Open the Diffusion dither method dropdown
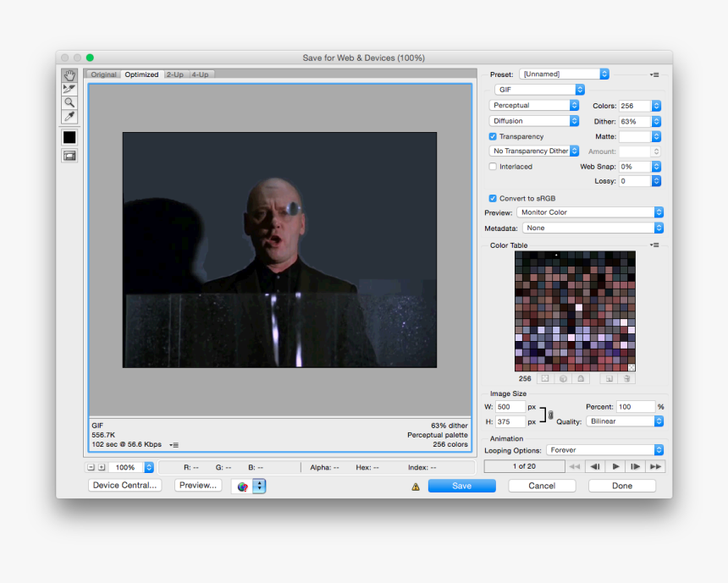The width and height of the screenshot is (728, 583). point(534,121)
